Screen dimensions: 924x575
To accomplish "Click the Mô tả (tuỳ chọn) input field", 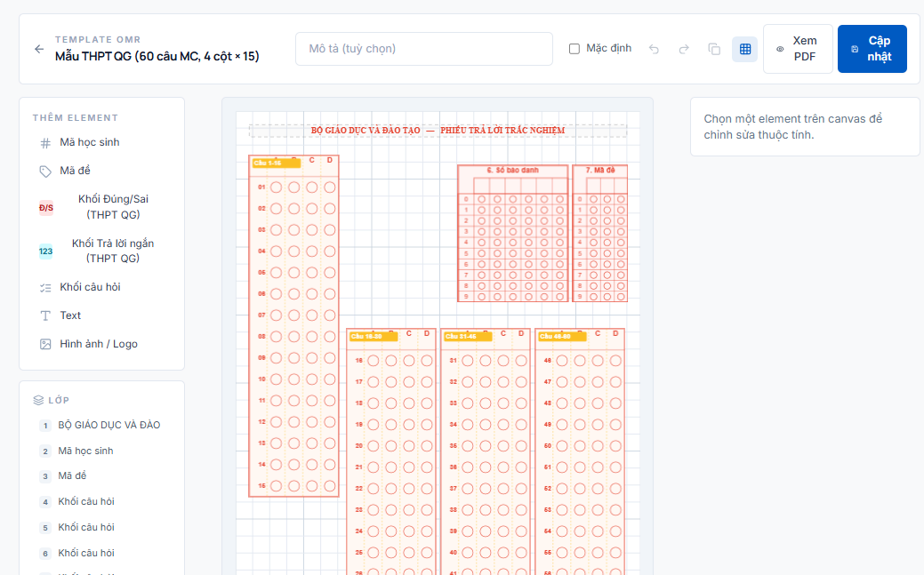I will 423,49.
